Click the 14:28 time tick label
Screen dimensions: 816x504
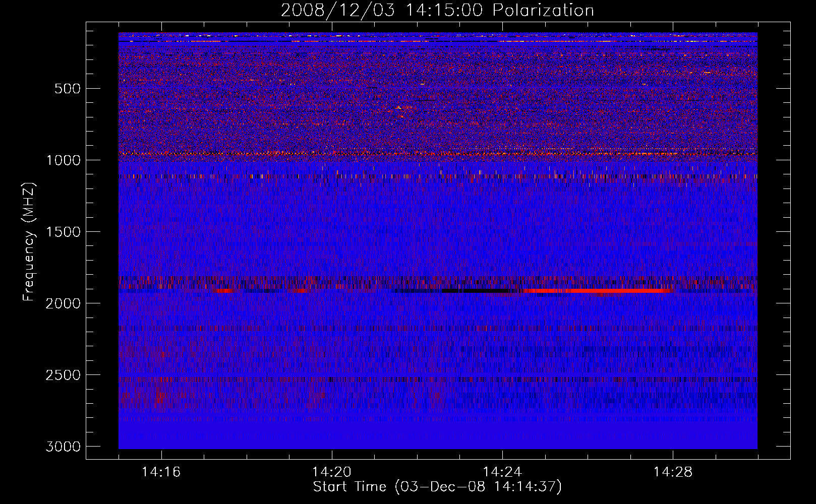tap(673, 472)
